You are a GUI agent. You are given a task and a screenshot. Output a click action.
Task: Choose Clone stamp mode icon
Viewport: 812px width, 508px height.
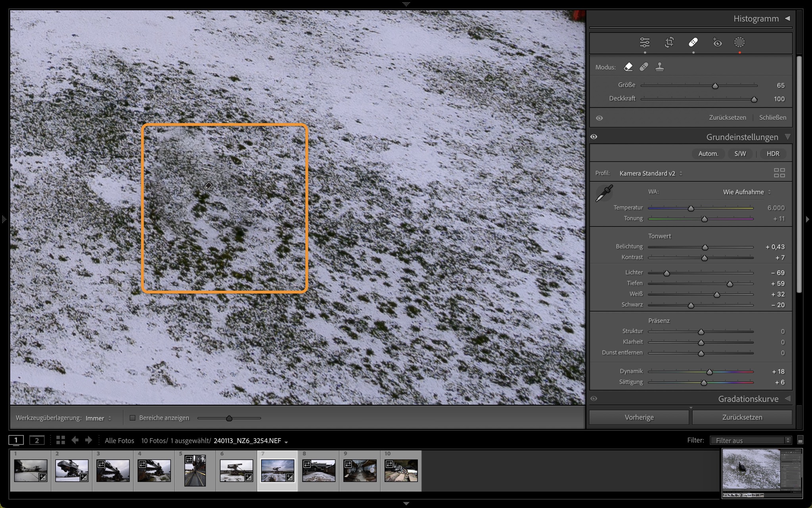(660, 67)
